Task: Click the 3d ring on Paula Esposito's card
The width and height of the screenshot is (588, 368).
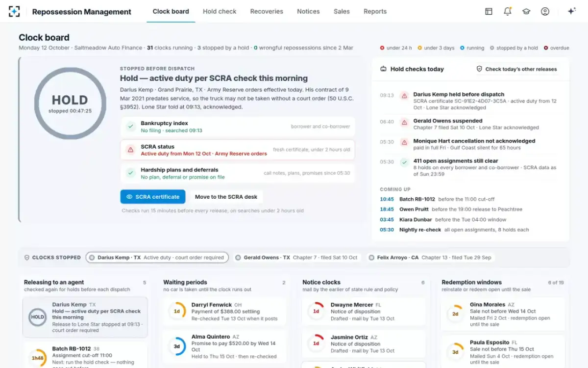Action: click(455, 352)
